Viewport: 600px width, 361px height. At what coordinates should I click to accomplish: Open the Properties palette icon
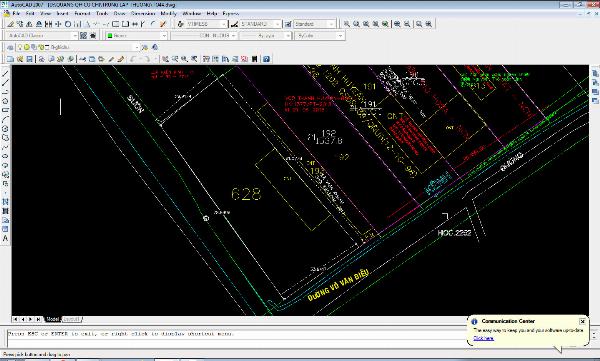pos(206,59)
